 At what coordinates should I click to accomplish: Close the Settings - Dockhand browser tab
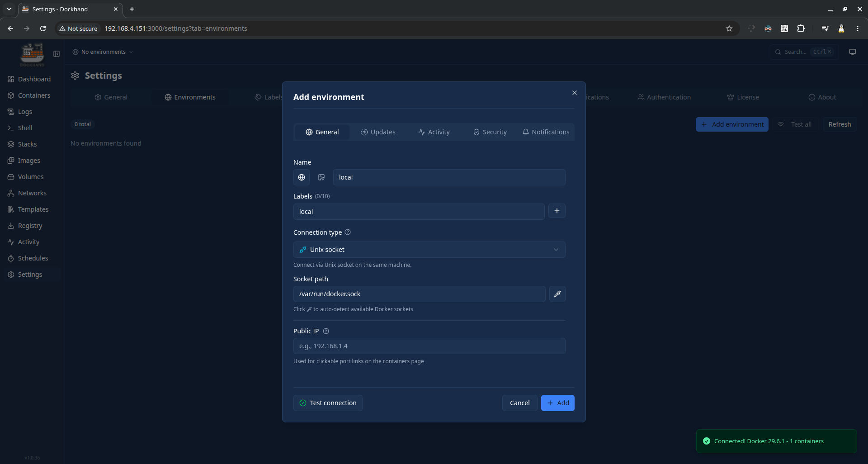pyautogui.click(x=116, y=9)
